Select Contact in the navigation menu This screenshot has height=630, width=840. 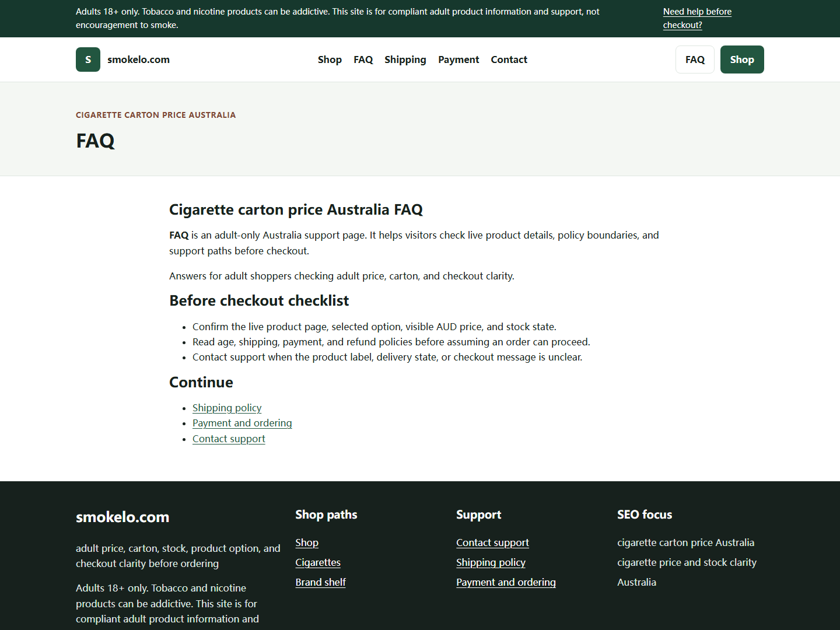[509, 60]
